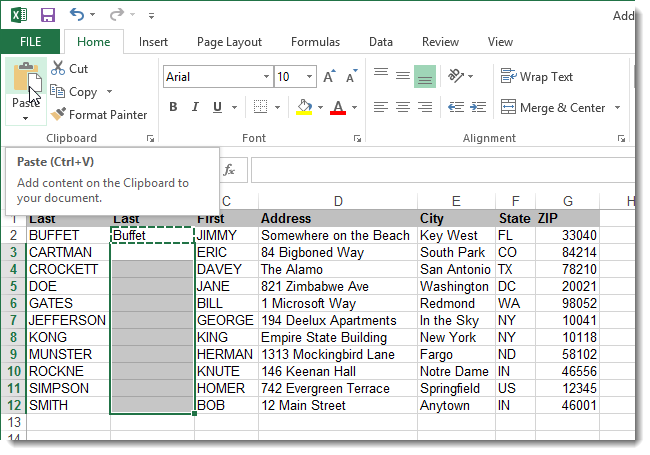Viewport: 650px width, 455px height.
Task: Increase font size with large A
Action: pos(329,77)
